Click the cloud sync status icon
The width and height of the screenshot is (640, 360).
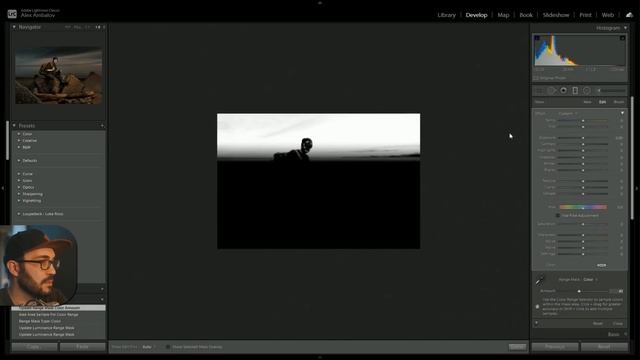tap(629, 15)
